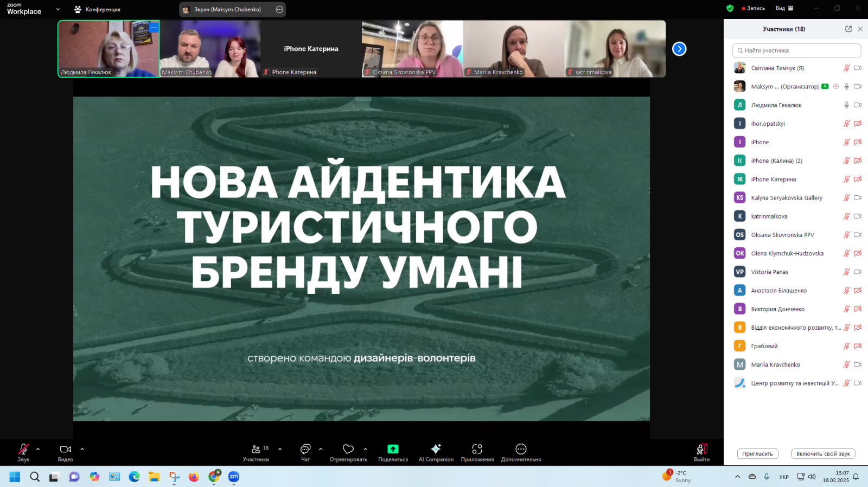The image size is (868, 487).
Task: Click the Пригласить button
Action: pos(758,454)
